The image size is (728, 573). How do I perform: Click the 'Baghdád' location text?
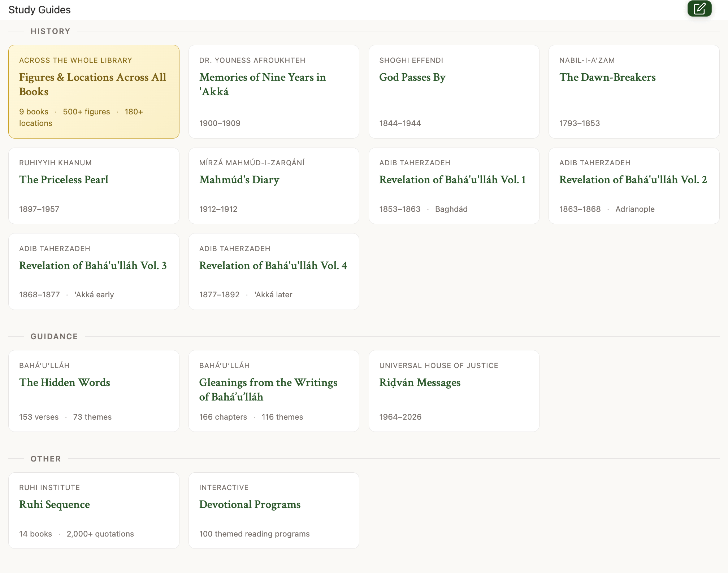tap(451, 209)
